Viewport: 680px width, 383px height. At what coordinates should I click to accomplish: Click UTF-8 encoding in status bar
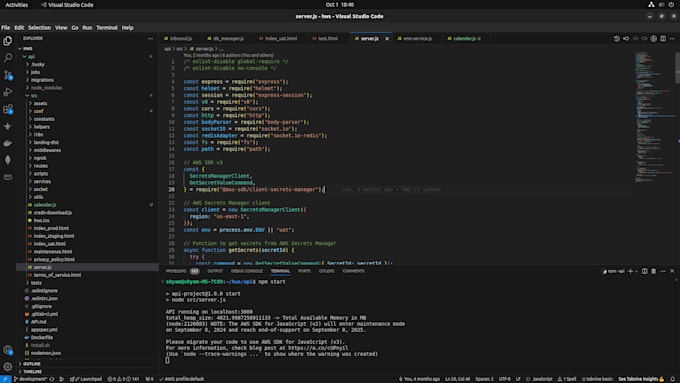coord(504,379)
